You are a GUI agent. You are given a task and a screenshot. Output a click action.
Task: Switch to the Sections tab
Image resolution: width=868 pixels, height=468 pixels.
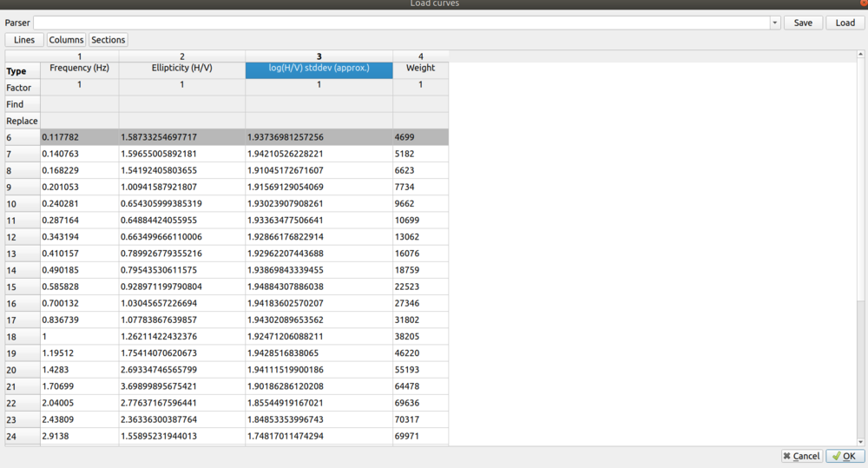click(x=108, y=40)
